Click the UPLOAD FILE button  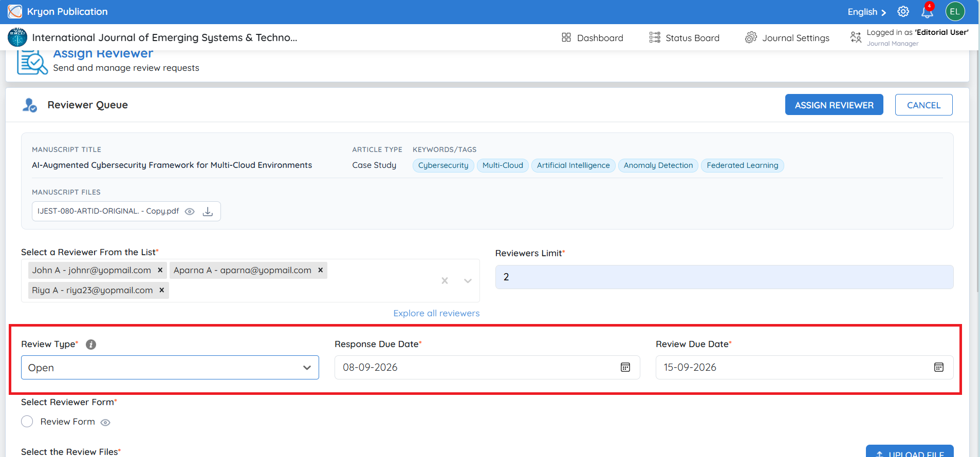click(x=910, y=452)
